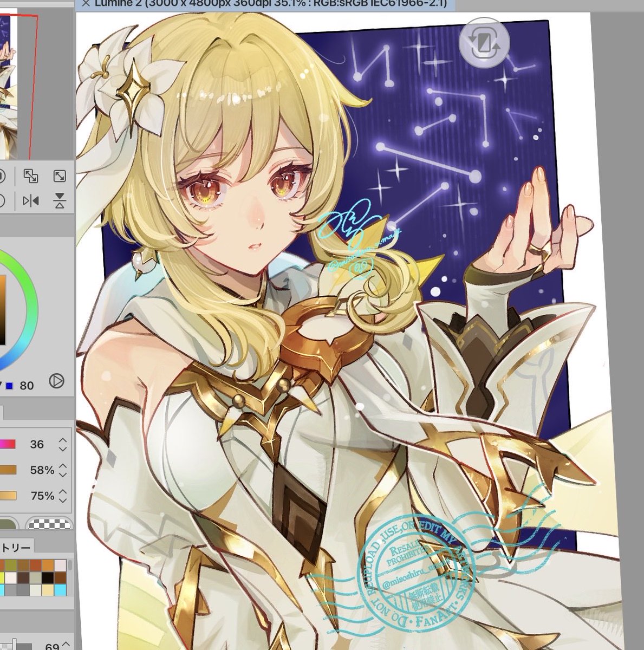Decrease the 75% brightness value
Image resolution: width=644 pixels, height=650 pixels.
tap(63, 500)
